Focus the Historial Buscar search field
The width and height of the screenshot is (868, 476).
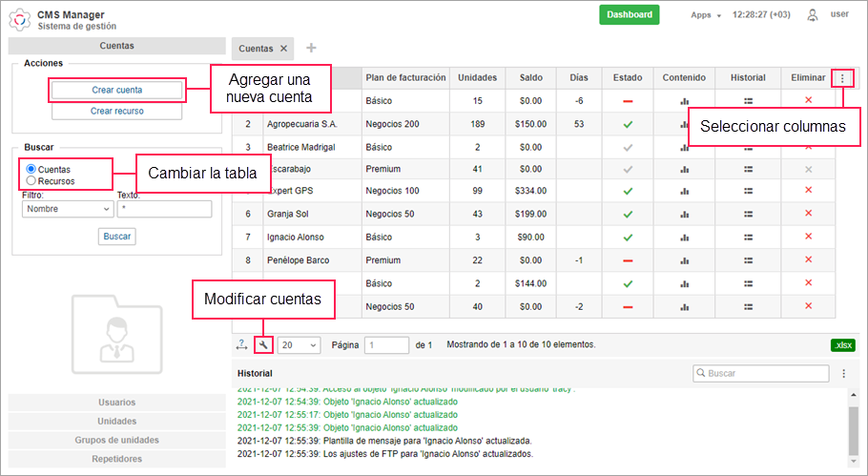point(761,374)
